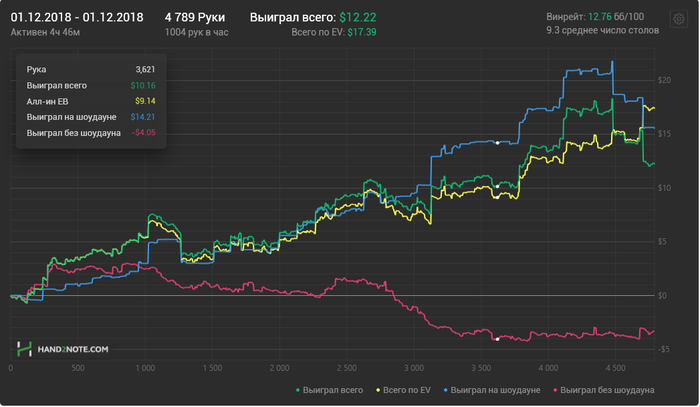Toggle the 'Выиграл на шоудауне' legend series
The height and width of the screenshot is (407, 700).
pyautogui.click(x=492, y=390)
